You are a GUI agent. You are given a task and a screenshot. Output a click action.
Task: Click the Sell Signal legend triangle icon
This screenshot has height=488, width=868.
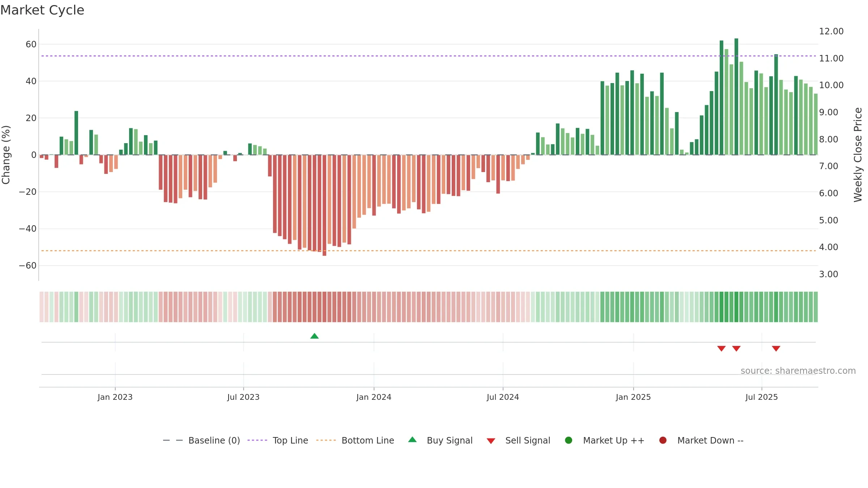(x=491, y=441)
